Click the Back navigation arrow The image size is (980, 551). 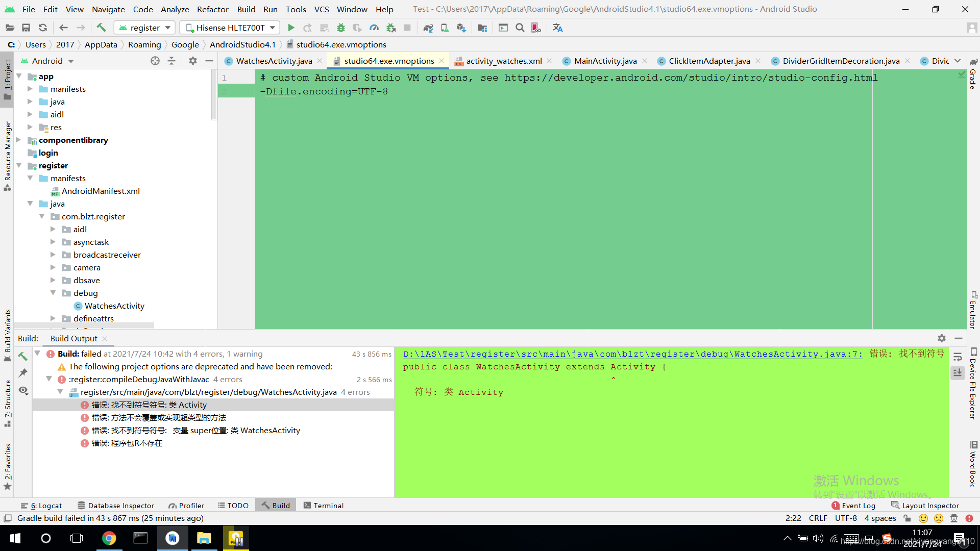(x=63, y=28)
